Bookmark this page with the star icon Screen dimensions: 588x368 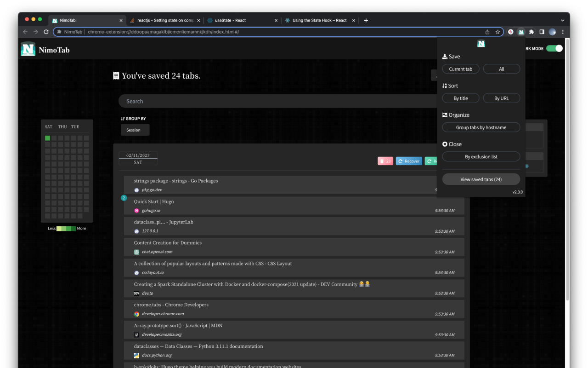click(x=498, y=32)
